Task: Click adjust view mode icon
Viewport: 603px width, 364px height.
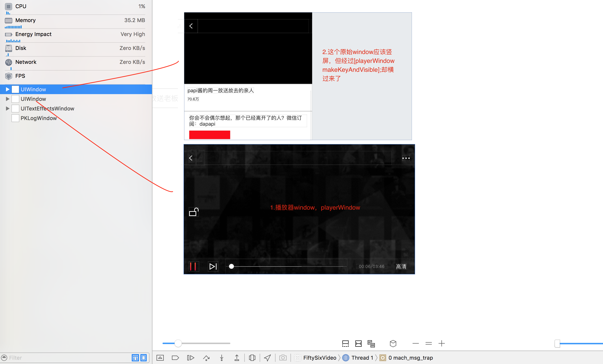Action: point(371,343)
